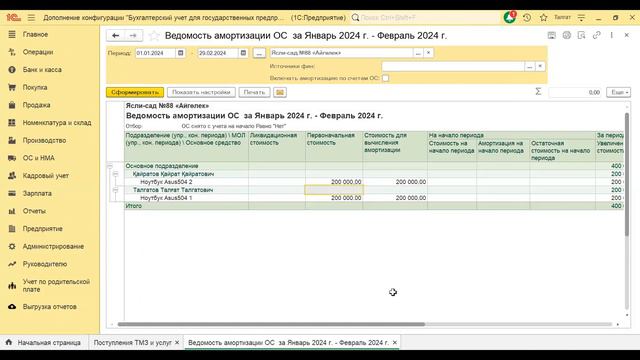Click the vertical scrollbar of the report
The width and height of the screenshot is (640, 360).
(x=627, y=174)
